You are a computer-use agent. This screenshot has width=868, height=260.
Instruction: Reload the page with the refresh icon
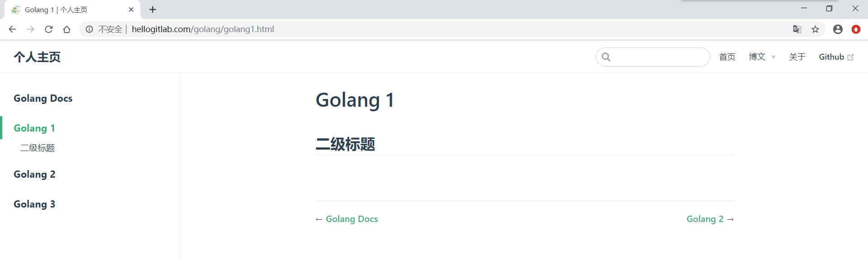[49, 29]
